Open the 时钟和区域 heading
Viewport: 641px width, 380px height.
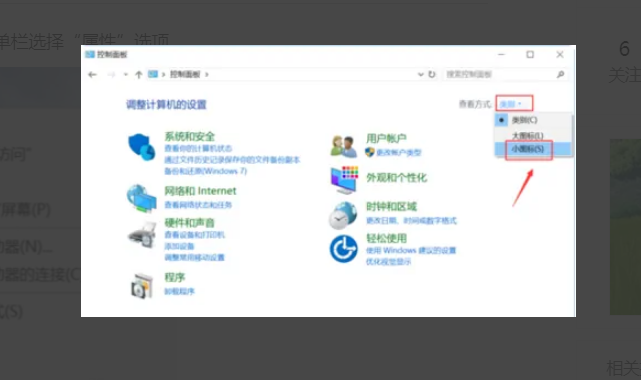[391, 207]
